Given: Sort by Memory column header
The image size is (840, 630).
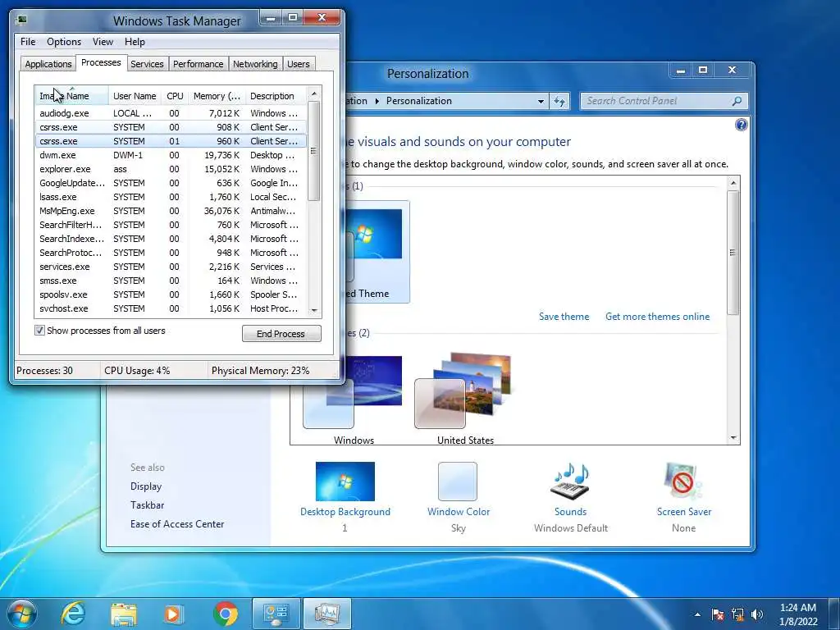Looking at the screenshot, I should pyautogui.click(x=217, y=96).
